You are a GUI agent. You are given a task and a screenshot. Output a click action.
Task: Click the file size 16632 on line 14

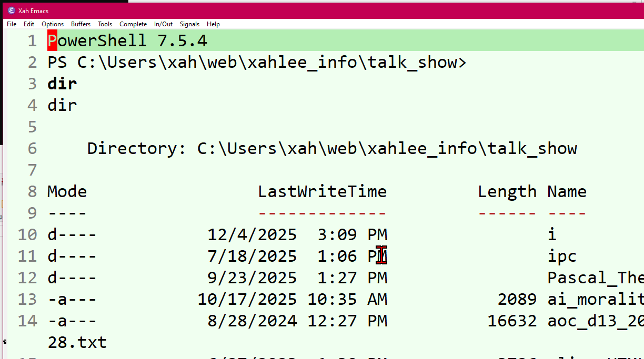point(512,321)
